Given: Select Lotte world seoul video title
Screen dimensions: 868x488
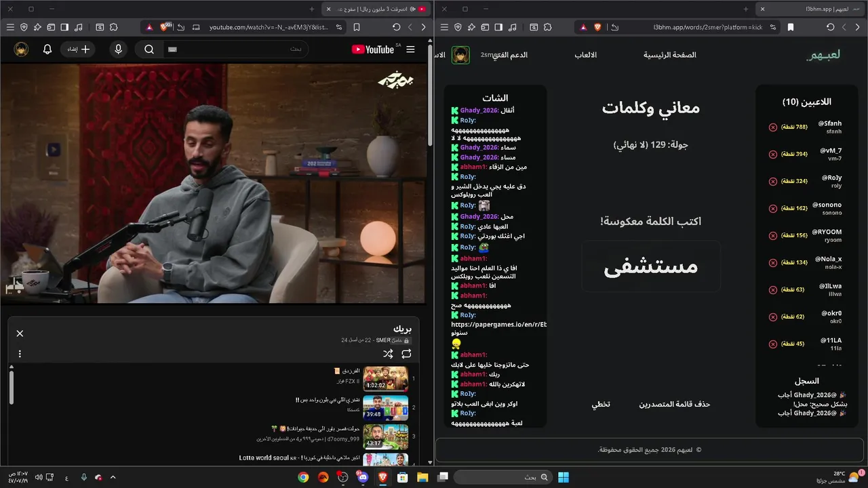Looking at the screenshot, I should [299, 457].
